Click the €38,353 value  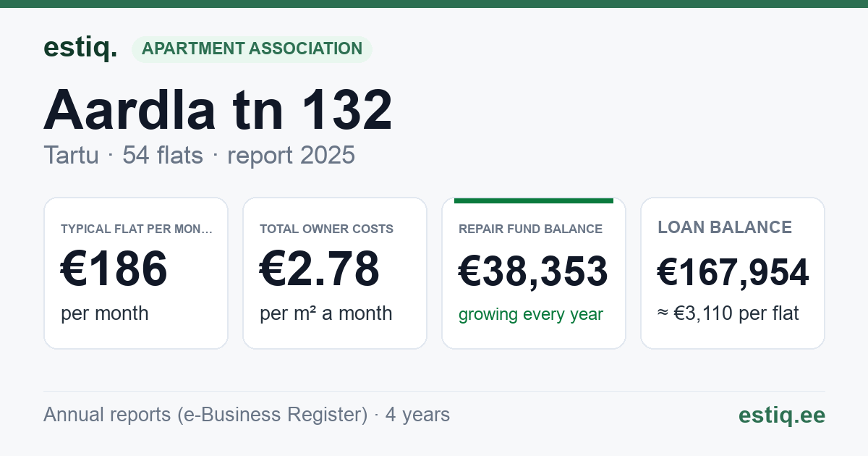coord(533,271)
